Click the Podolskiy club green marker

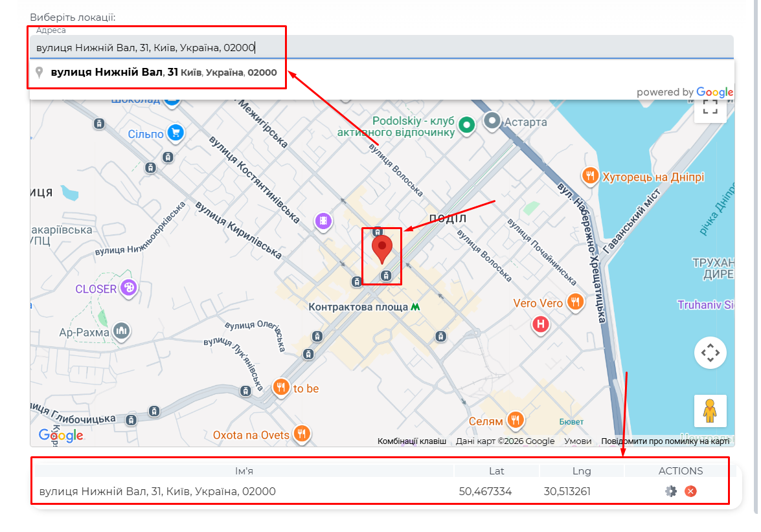(466, 124)
